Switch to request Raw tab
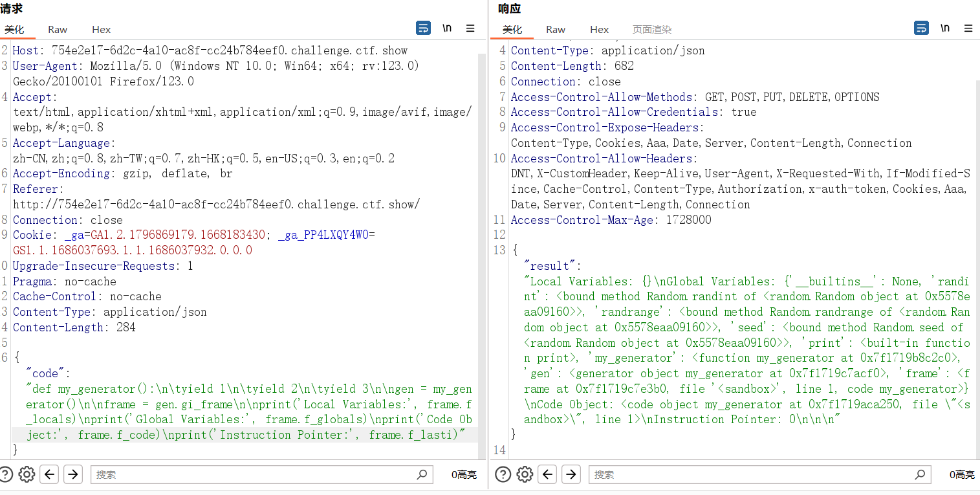The image size is (980, 495). coord(58,29)
